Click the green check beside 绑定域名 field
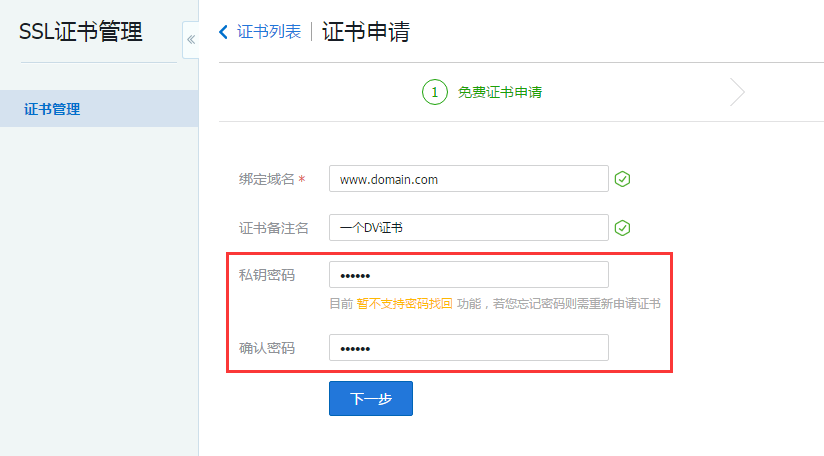The image size is (824, 456). tap(622, 179)
